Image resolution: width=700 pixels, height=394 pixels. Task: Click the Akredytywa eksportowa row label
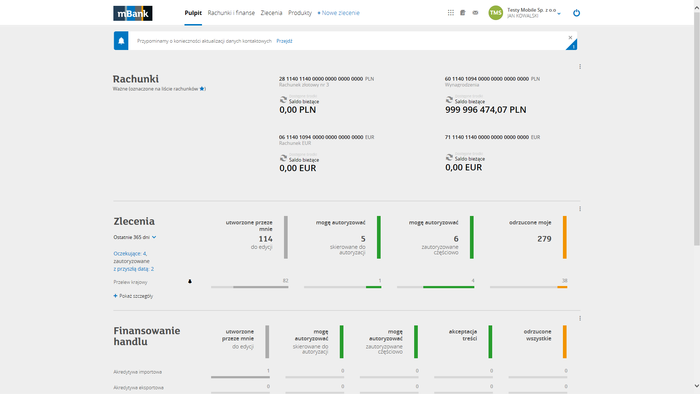tap(138, 388)
